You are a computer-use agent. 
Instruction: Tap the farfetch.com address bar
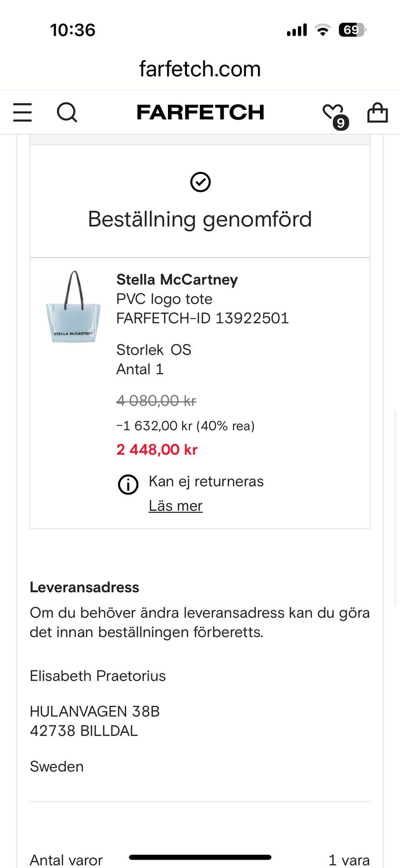200,69
